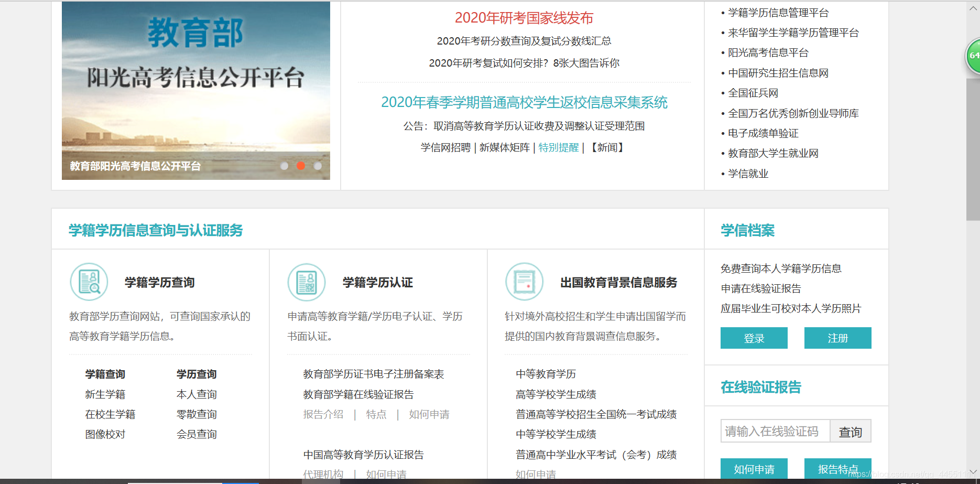Open 高等学校学生成绩 link
The image size is (980, 484).
pos(556,394)
